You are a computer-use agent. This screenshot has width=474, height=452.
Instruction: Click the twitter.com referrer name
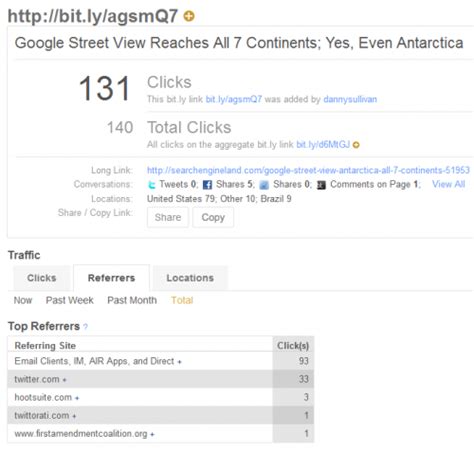click(x=37, y=380)
